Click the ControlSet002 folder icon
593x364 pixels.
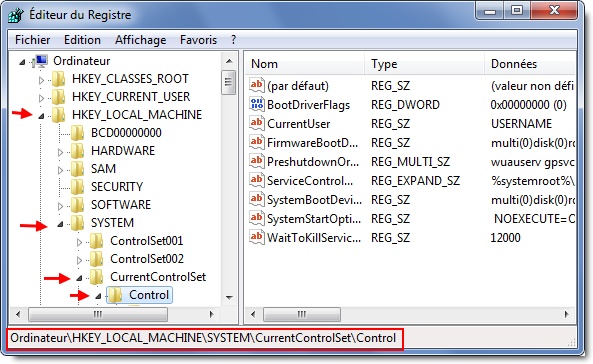coord(96,259)
